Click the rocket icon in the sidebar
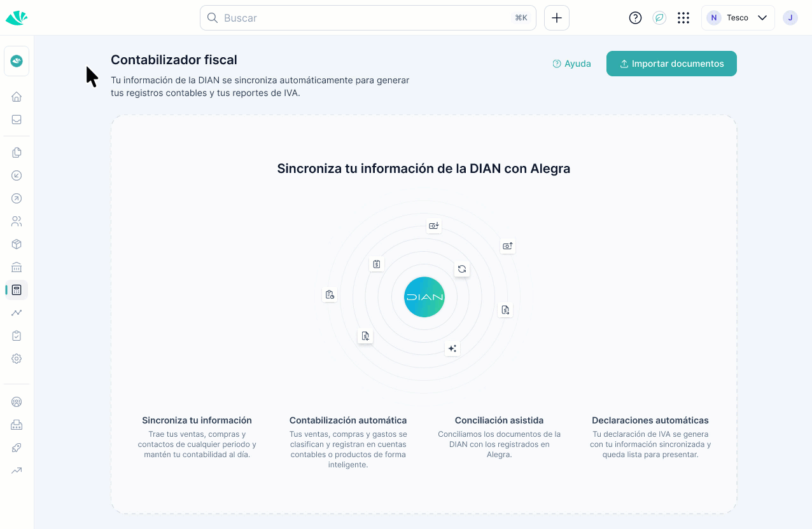Screen dimensions: 812x529 [x=17, y=448]
